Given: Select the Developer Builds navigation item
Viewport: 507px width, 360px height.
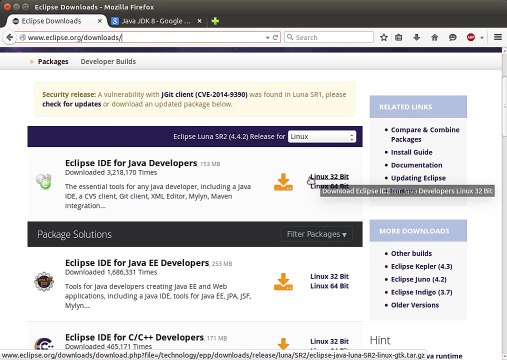Looking at the screenshot, I should pos(108,62).
